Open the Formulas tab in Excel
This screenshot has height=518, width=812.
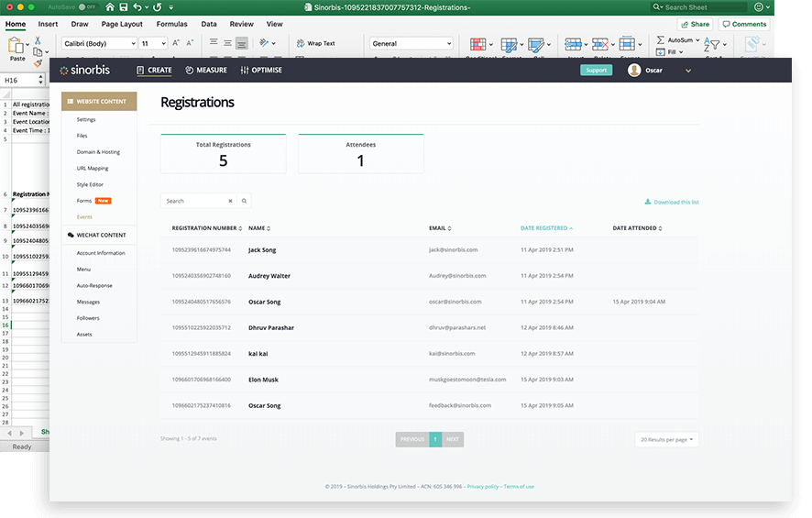click(x=172, y=24)
